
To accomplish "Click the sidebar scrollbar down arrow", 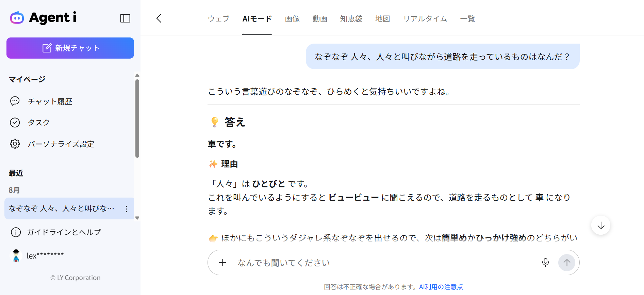I will click(x=137, y=218).
